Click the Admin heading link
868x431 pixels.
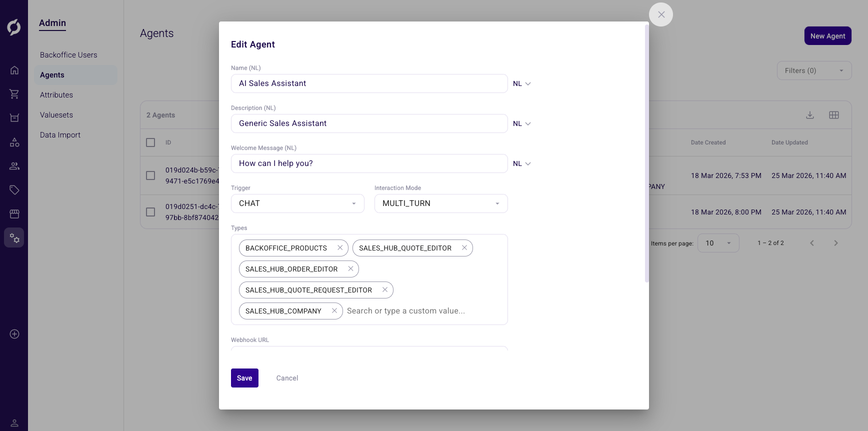52,23
